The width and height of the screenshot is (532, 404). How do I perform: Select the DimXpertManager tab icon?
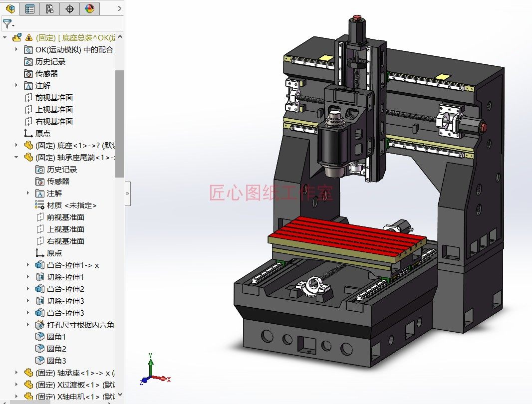click(69, 8)
